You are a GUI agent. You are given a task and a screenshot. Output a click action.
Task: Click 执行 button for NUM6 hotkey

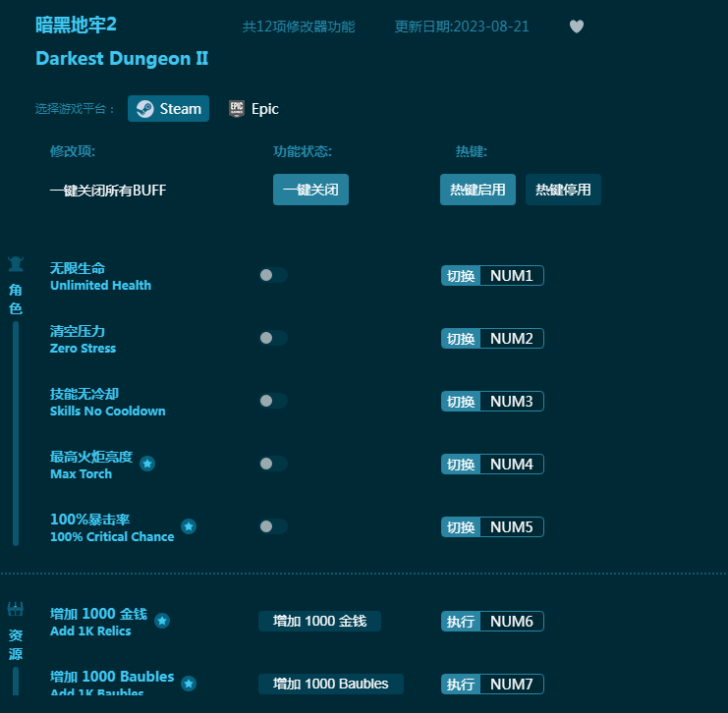pyautogui.click(x=461, y=621)
